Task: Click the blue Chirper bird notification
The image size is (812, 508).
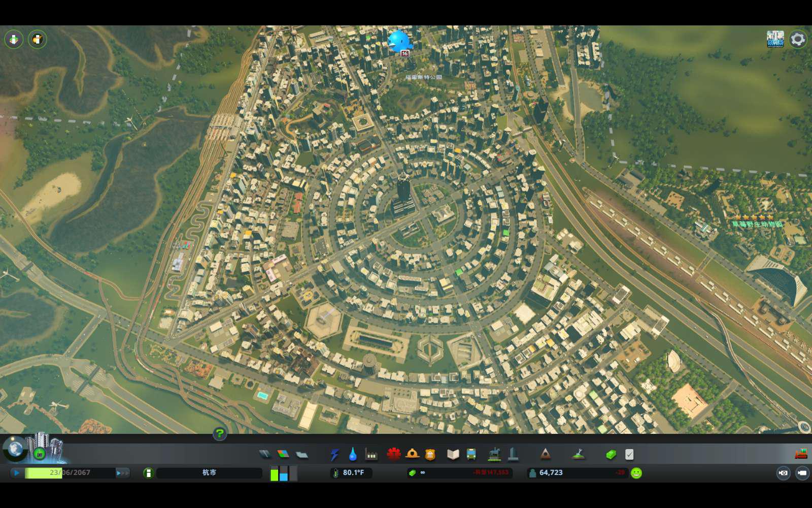Action: 398,42
